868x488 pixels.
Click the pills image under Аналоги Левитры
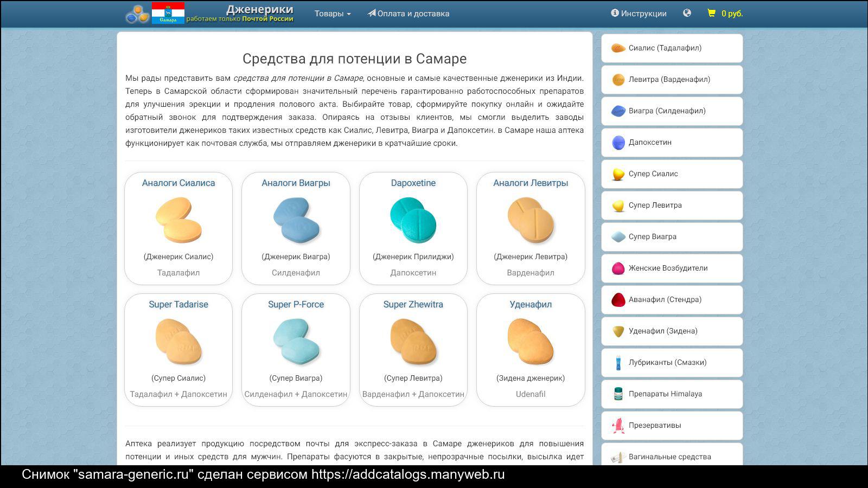(531, 220)
